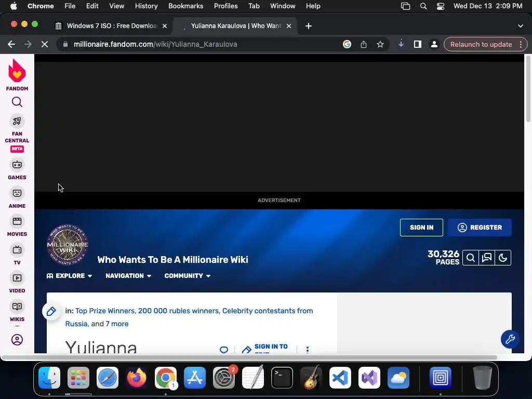532x399 pixels.
Task: Click the pencil edit icon beside categories
Action: pos(51,311)
